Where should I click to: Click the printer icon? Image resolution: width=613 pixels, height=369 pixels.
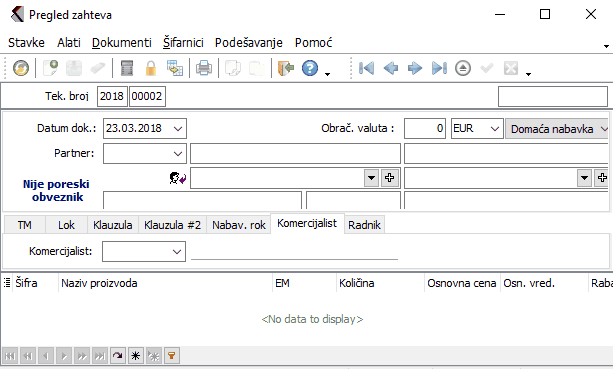click(x=204, y=68)
